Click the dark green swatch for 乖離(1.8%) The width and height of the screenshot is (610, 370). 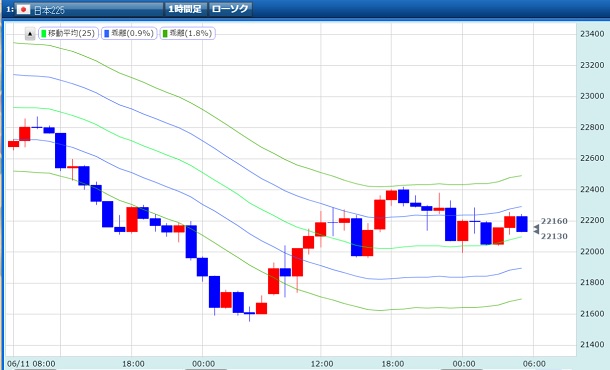pos(165,34)
